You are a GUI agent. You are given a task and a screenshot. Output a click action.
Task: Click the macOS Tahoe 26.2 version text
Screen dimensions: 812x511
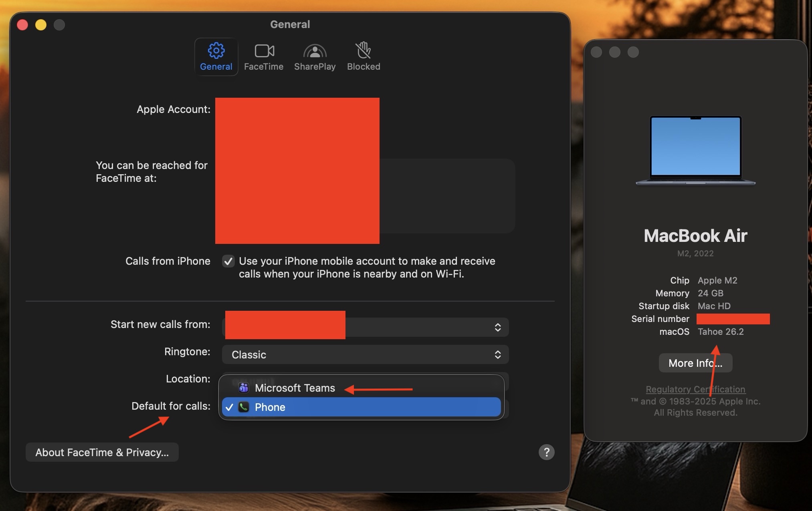tap(720, 332)
